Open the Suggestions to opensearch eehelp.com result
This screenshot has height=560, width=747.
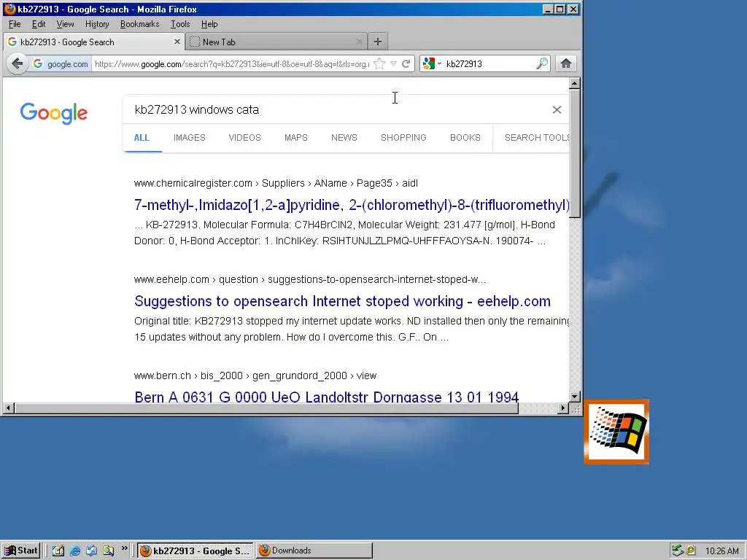343,301
